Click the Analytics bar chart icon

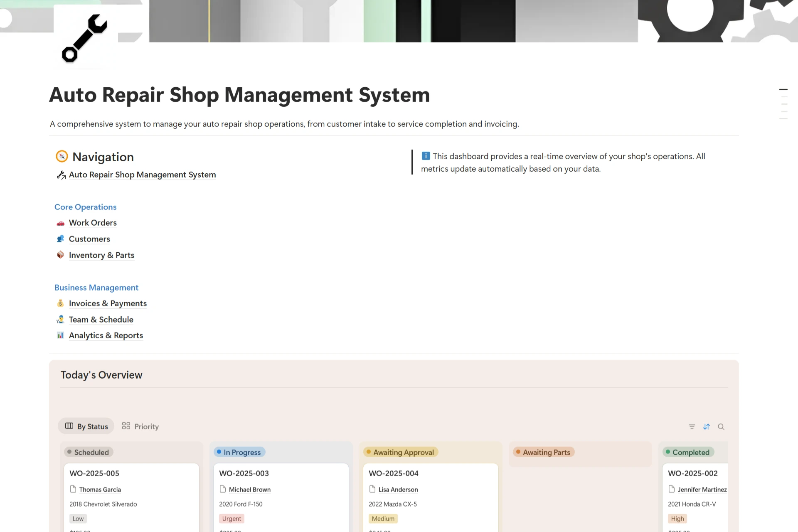pos(61,335)
